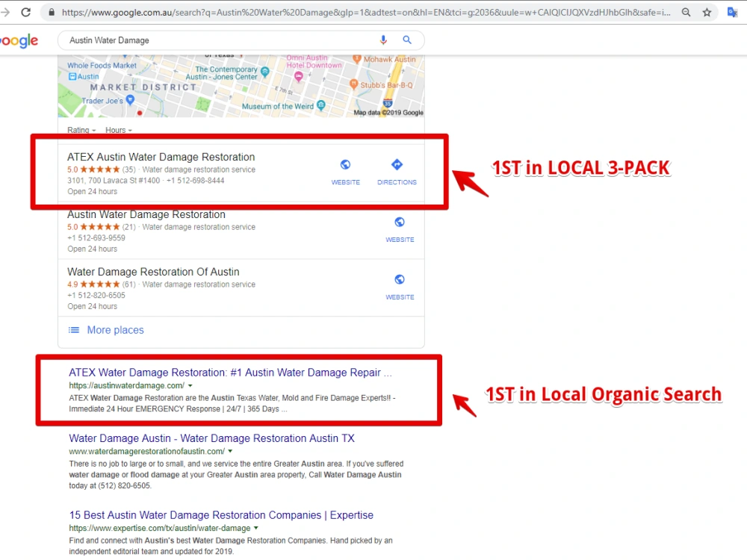
Task: Expand the Rating filter dropdown
Action: (81, 130)
